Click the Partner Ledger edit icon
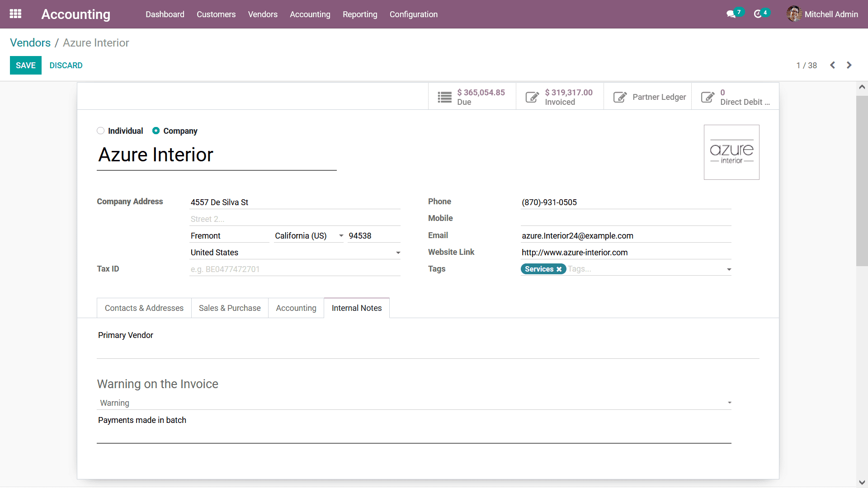868x488 pixels. coord(620,97)
